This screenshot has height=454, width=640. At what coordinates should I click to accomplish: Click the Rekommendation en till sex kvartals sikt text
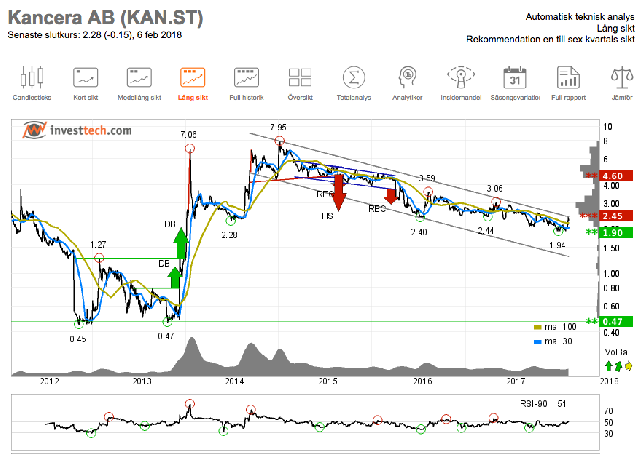pos(551,39)
